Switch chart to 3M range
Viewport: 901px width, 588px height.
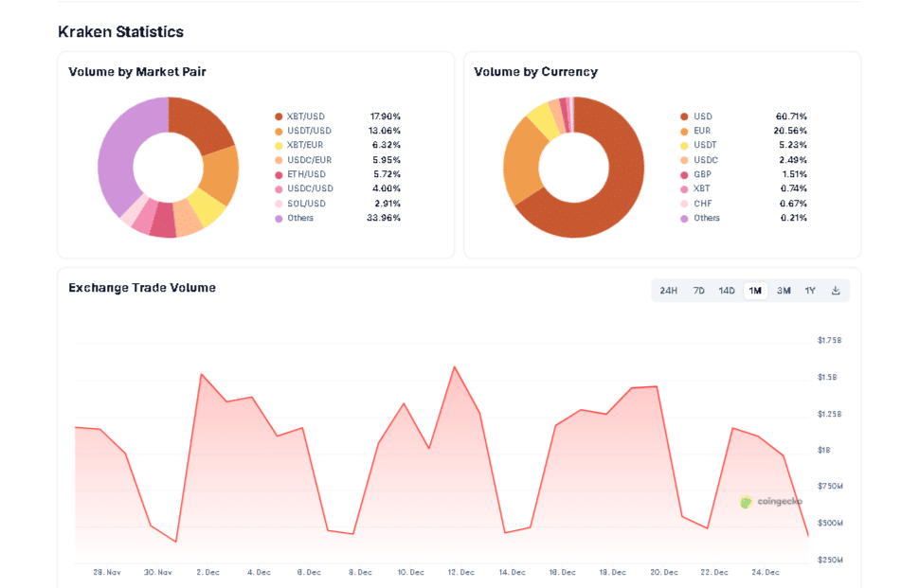[784, 291]
